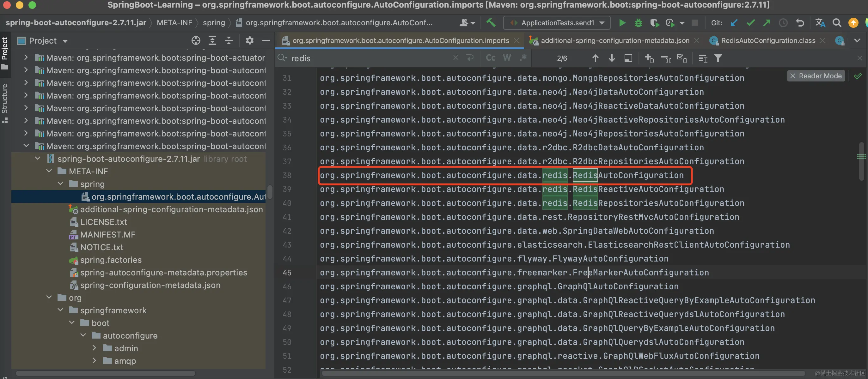Click the Build Project hammer icon
Viewport: 868px width, 379px height.
(491, 22)
